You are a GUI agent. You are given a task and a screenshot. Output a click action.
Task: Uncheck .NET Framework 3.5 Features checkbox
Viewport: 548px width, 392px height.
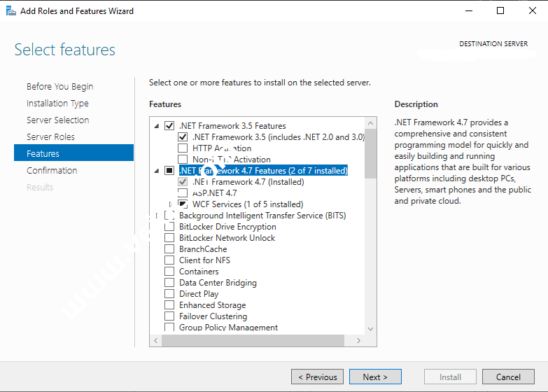169,126
